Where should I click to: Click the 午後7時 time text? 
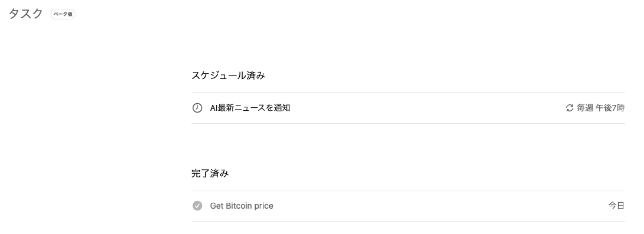tap(610, 108)
